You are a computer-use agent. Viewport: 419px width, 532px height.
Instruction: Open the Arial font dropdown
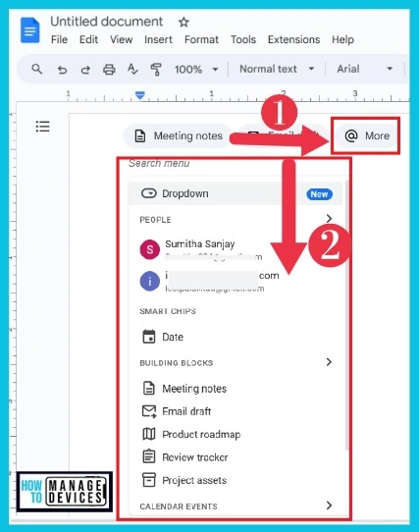(365, 69)
